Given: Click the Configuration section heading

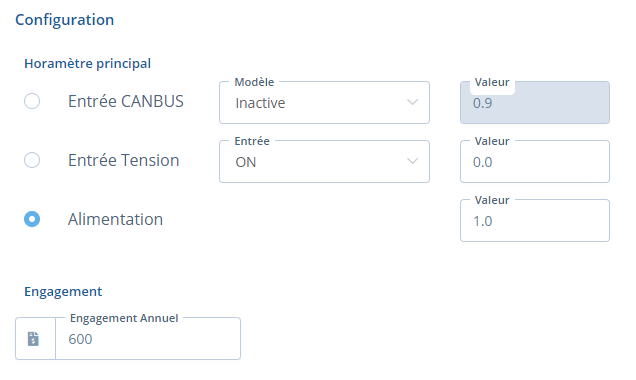Looking at the screenshot, I should [x=65, y=20].
